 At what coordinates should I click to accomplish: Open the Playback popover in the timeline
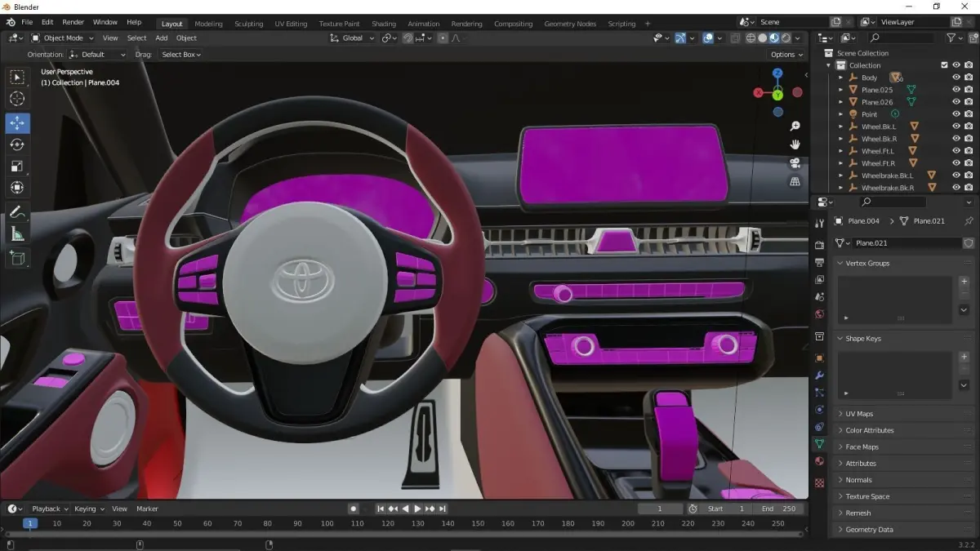click(x=50, y=509)
